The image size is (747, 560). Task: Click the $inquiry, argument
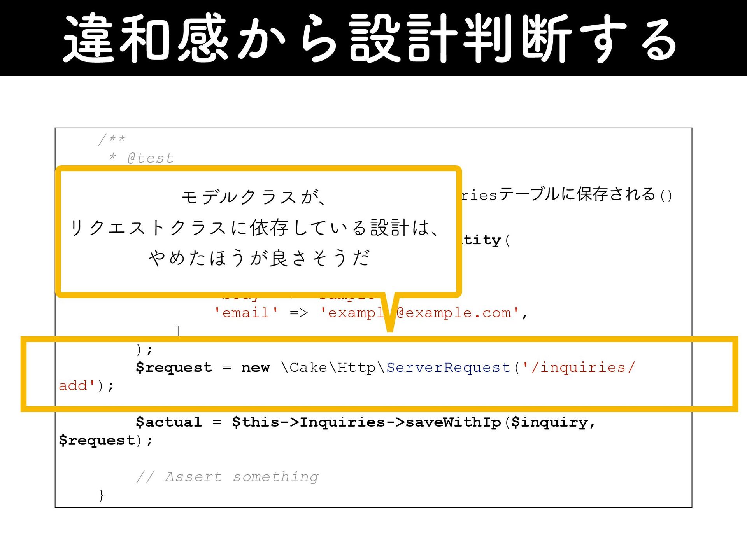click(x=553, y=422)
